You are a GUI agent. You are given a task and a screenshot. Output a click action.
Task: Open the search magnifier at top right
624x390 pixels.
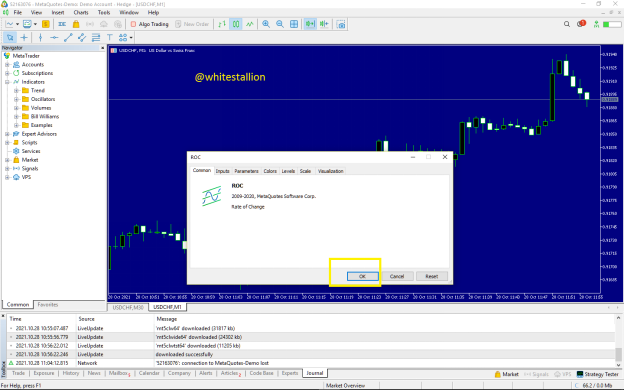click(x=567, y=24)
